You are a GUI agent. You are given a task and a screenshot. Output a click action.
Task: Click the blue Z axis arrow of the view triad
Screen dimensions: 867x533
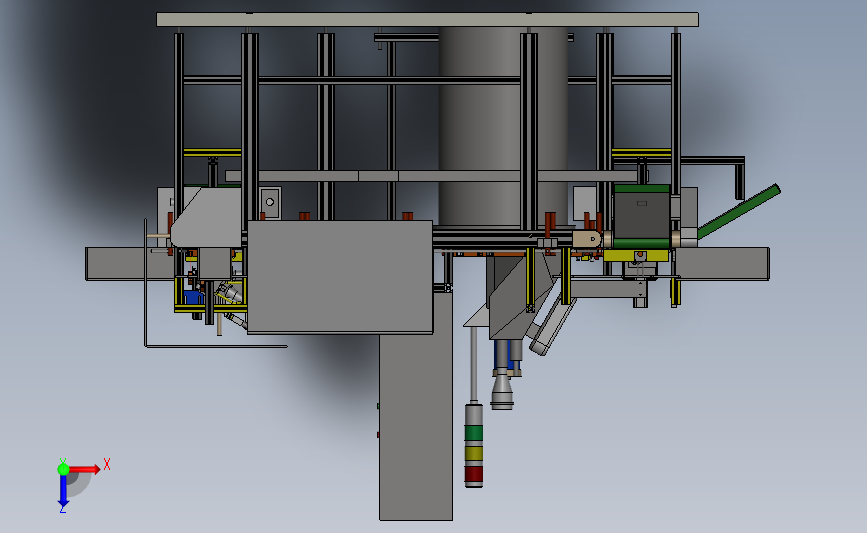tap(63, 490)
